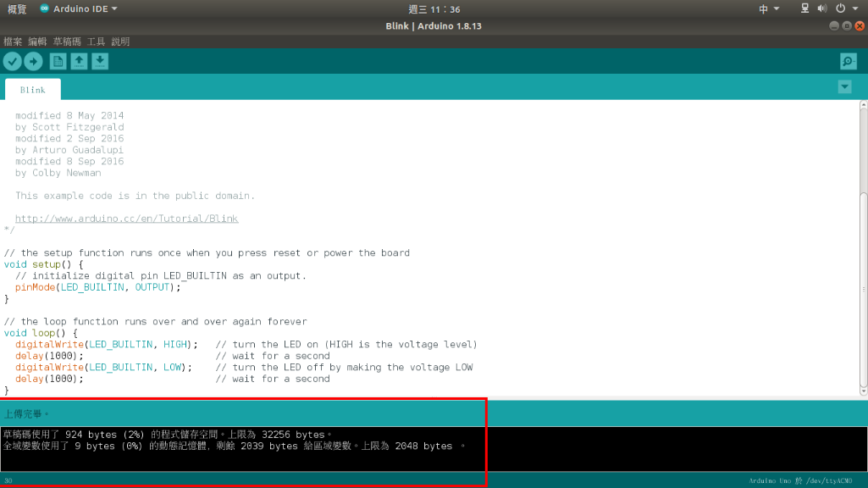
Task: Click console line with 924 bytes (2%)
Action: click(x=167, y=435)
